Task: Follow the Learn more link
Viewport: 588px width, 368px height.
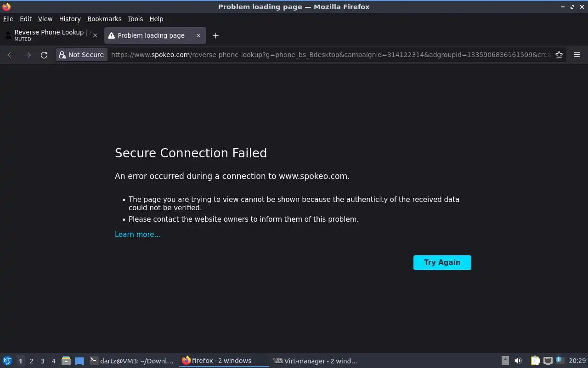Action: 138,235
